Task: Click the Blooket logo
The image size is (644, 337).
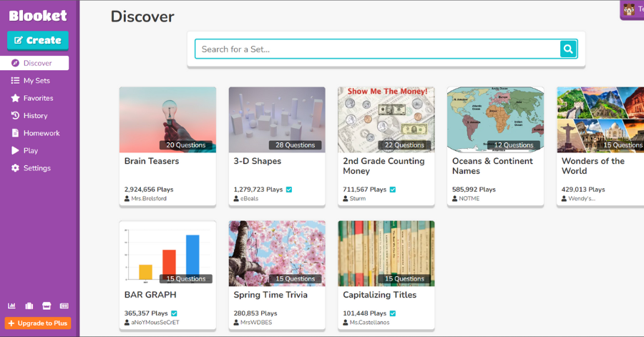Action: [x=38, y=16]
